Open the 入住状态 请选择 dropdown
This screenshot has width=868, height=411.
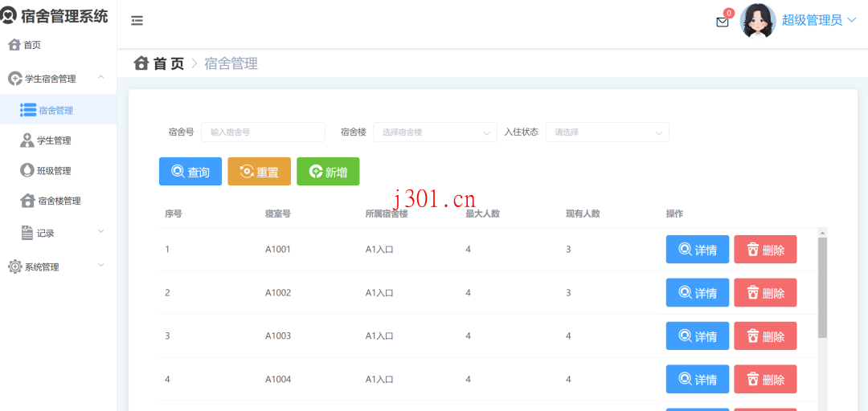pyautogui.click(x=608, y=132)
